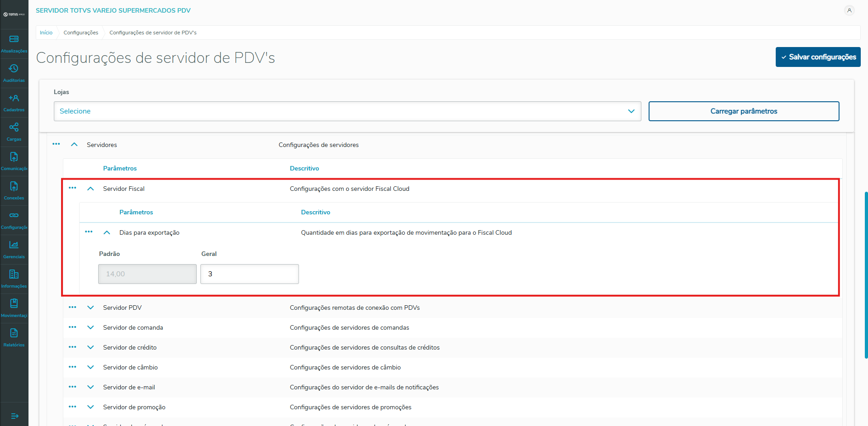Click the Geral value input field
This screenshot has width=868, height=426.
(250, 274)
